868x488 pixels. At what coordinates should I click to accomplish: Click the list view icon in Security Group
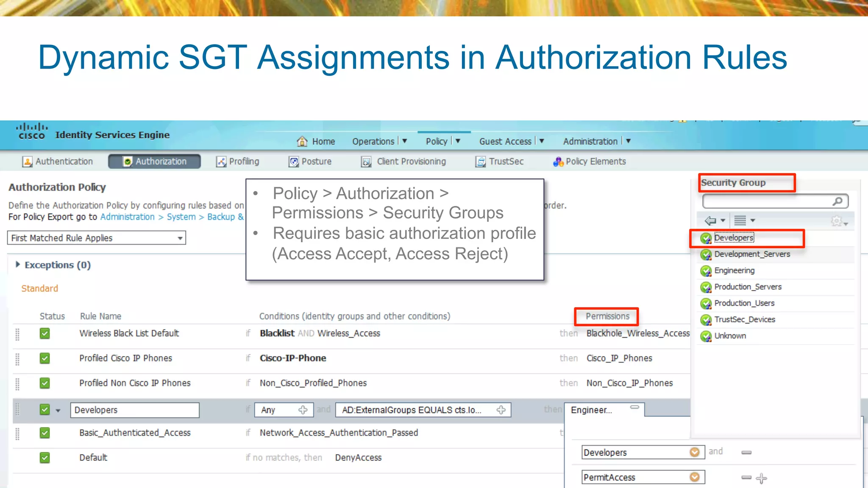pyautogui.click(x=740, y=220)
